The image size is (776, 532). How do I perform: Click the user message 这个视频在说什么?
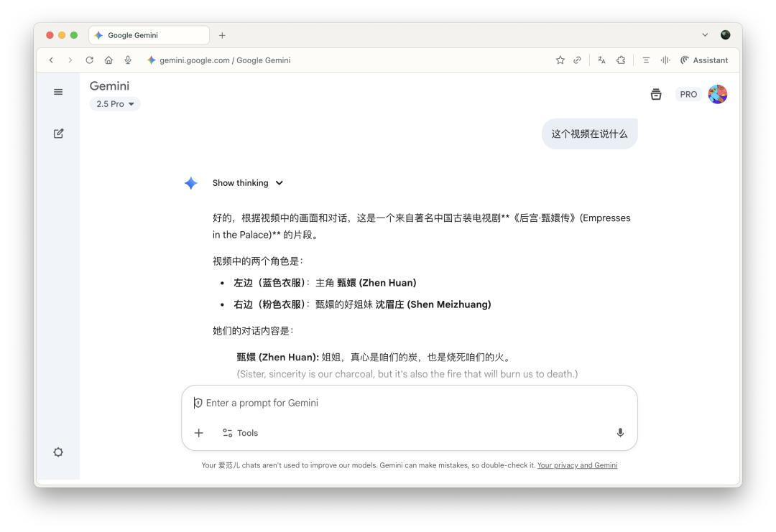tap(589, 134)
